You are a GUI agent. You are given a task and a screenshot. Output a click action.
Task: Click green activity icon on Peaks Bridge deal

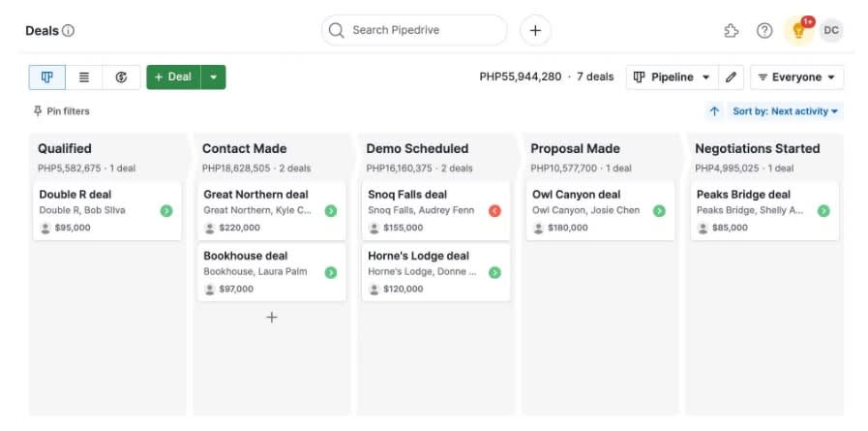coord(823,210)
